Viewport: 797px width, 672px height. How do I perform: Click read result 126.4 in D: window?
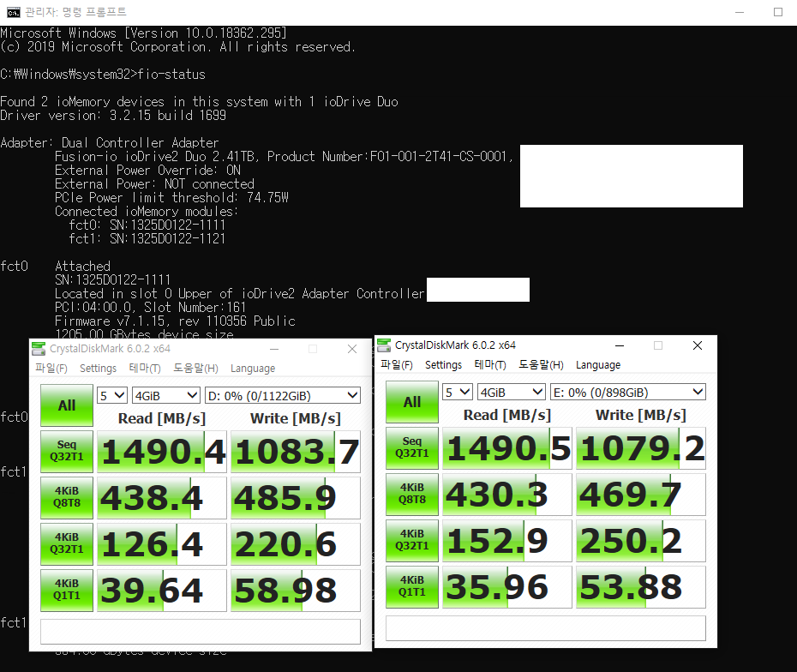click(x=162, y=544)
